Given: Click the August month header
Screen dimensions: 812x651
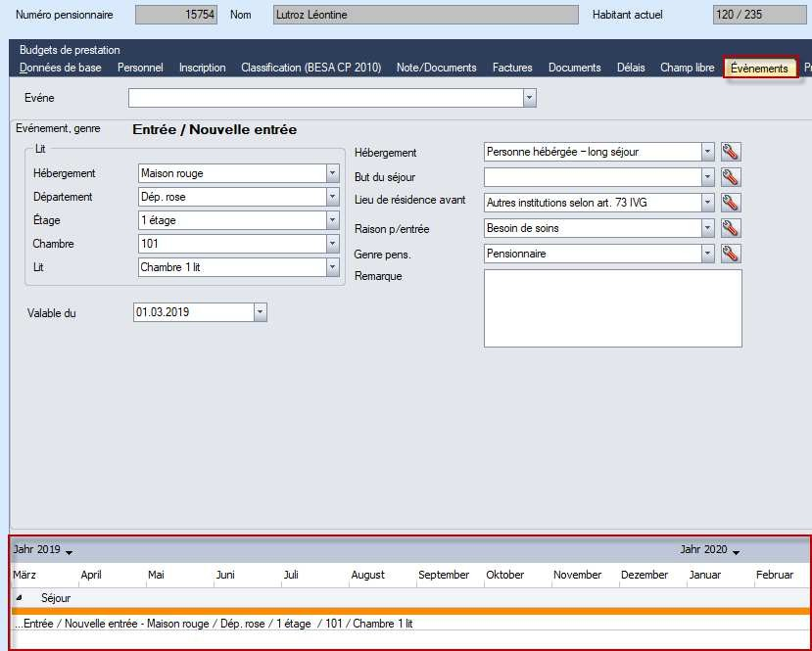Looking at the screenshot, I should 367,575.
